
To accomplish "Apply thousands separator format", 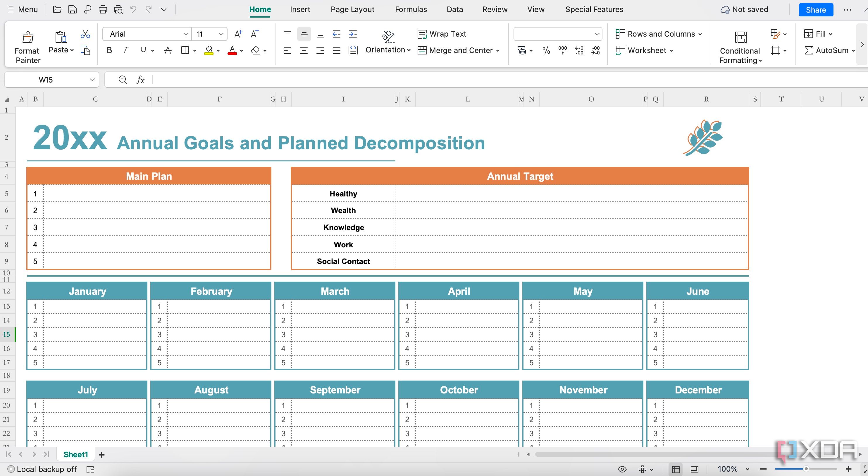I will click(x=562, y=51).
